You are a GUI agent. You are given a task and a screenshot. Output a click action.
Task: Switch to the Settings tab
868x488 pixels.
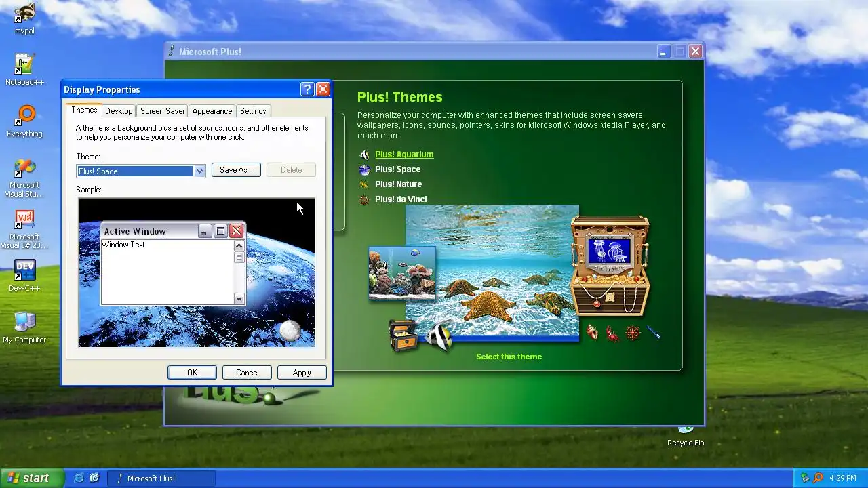(253, 111)
